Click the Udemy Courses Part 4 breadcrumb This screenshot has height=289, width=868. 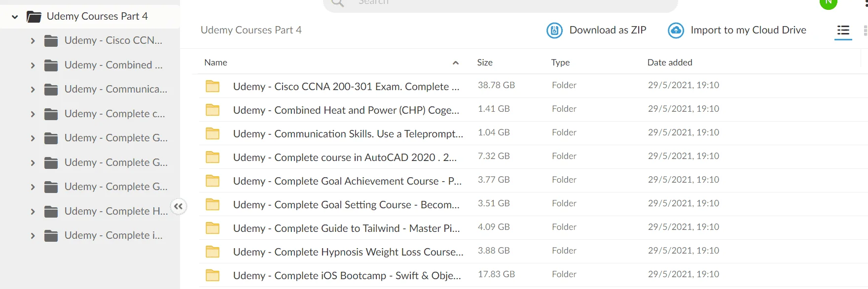click(x=251, y=30)
